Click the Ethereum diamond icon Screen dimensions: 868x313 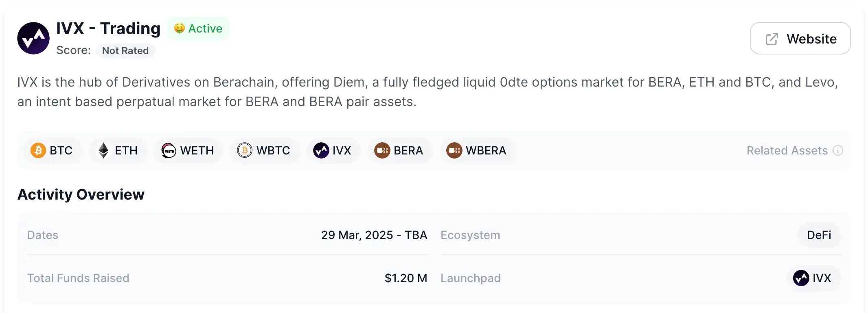point(104,150)
